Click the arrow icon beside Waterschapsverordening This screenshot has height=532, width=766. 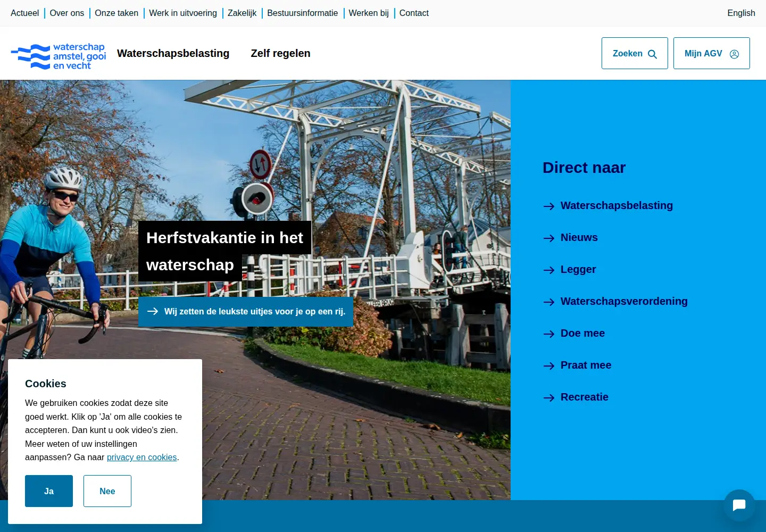(x=549, y=302)
